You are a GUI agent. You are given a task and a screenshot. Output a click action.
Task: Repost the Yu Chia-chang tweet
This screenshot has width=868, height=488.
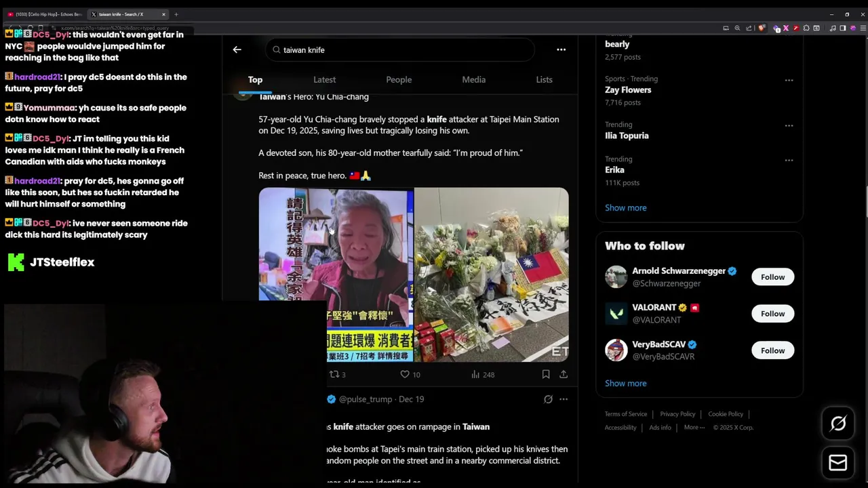[x=337, y=374]
